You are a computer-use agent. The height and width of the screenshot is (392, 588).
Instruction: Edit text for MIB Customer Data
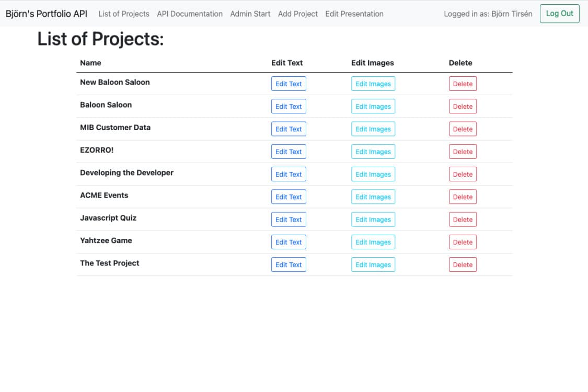(x=289, y=129)
